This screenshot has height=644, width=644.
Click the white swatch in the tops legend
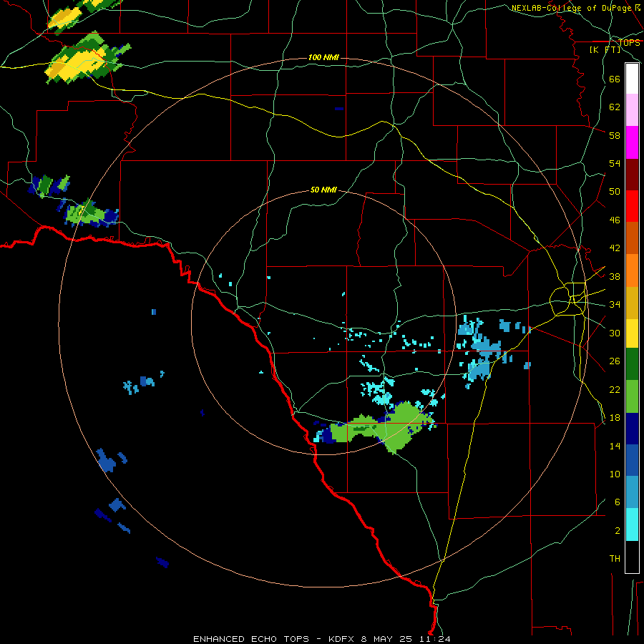tap(632, 79)
